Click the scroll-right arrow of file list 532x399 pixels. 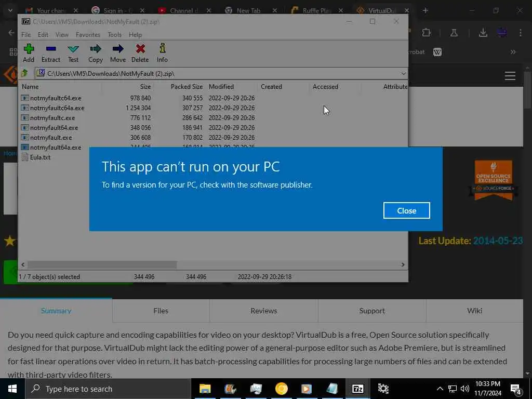[403, 264]
